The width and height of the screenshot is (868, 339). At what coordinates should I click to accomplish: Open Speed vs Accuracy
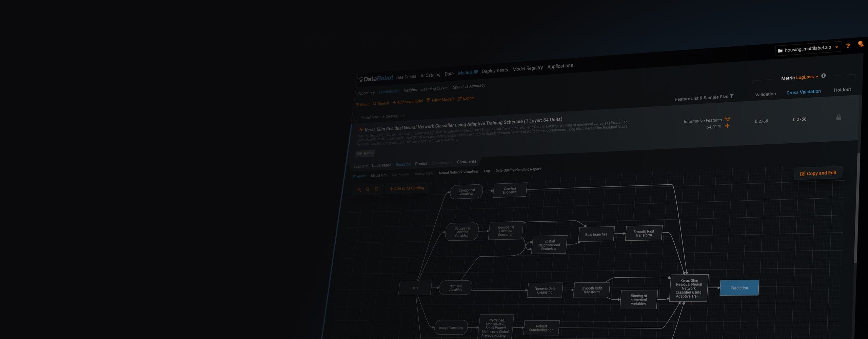[469, 86]
